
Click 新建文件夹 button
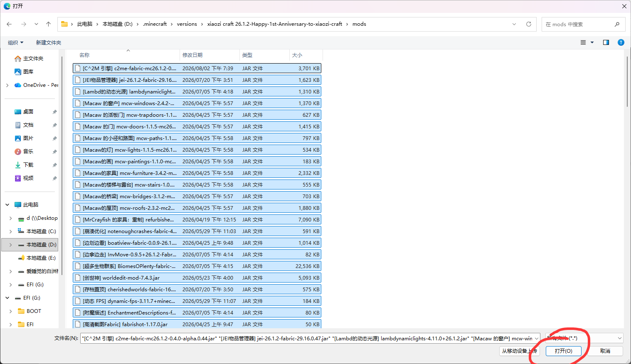48,42
